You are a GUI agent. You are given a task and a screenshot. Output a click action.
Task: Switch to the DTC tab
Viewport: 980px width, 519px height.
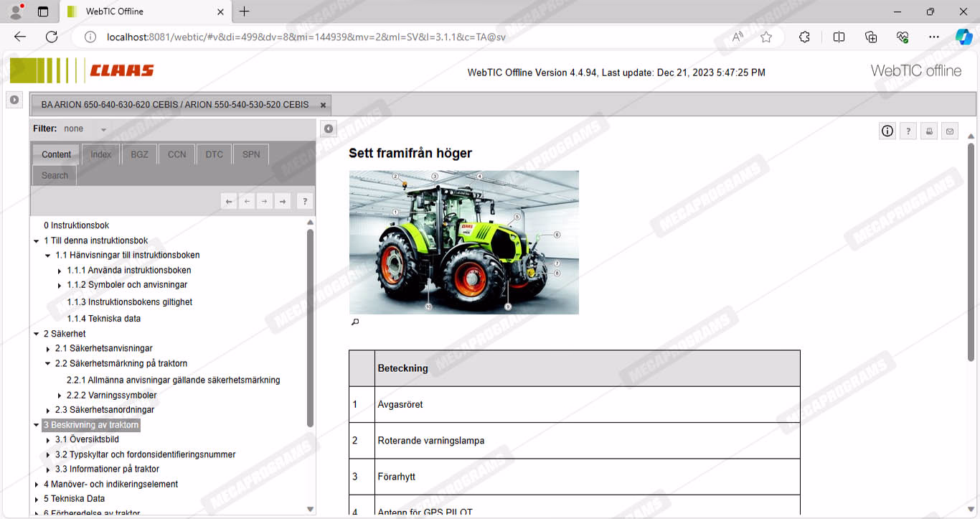coord(214,154)
